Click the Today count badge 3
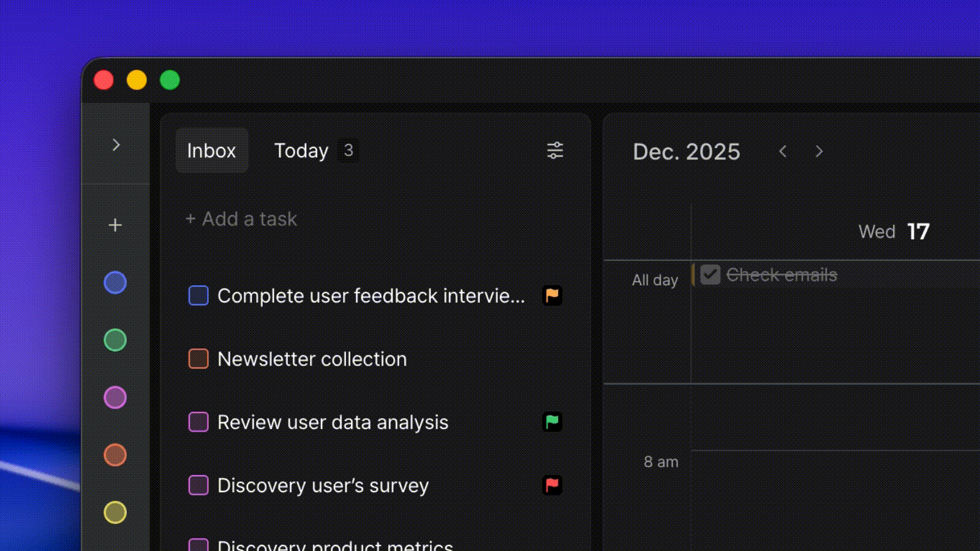The width and height of the screenshot is (980, 551). (x=349, y=151)
